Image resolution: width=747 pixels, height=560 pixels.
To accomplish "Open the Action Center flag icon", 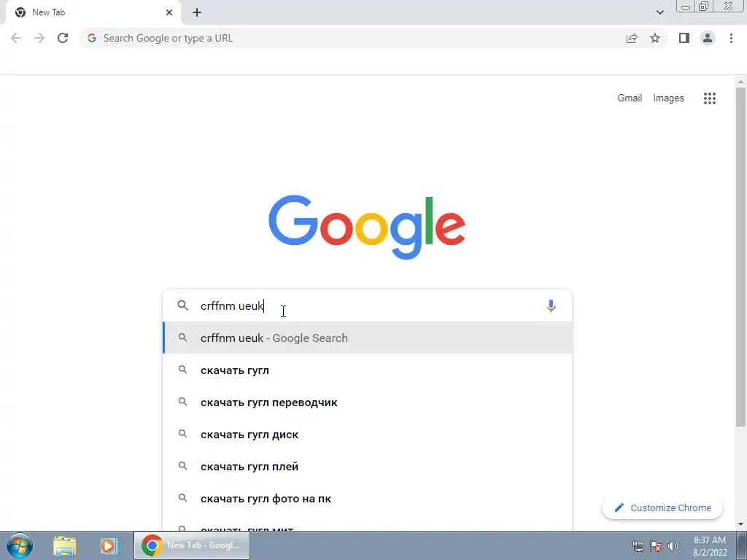I will [656, 546].
